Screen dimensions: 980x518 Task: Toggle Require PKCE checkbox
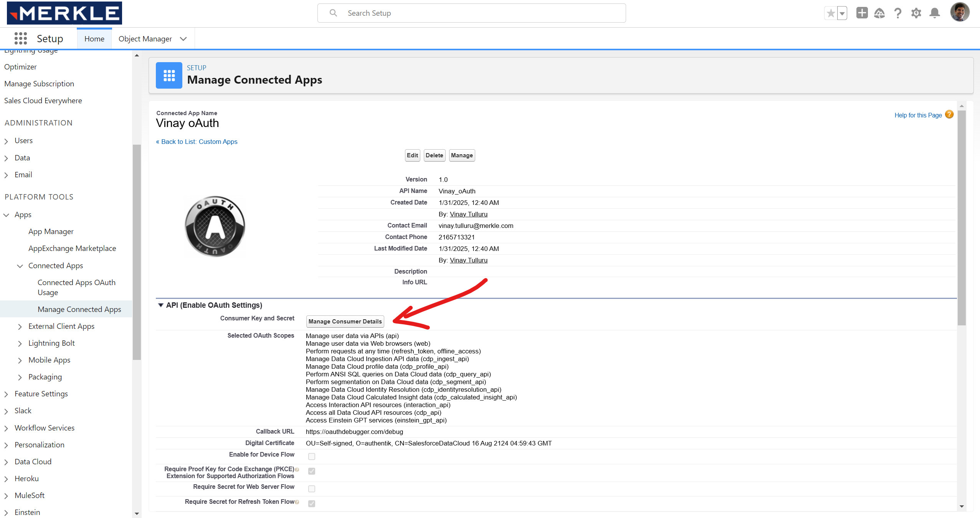pyautogui.click(x=312, y=471)
